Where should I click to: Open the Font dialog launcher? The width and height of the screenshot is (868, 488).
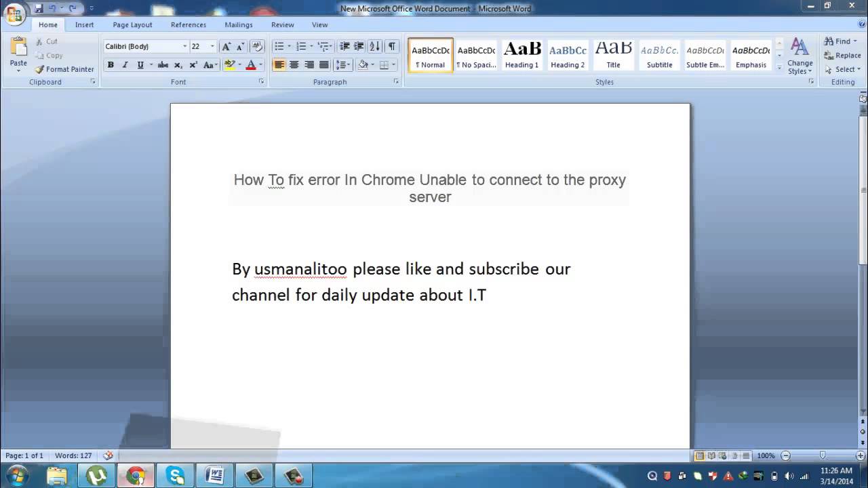click(262, 81)
